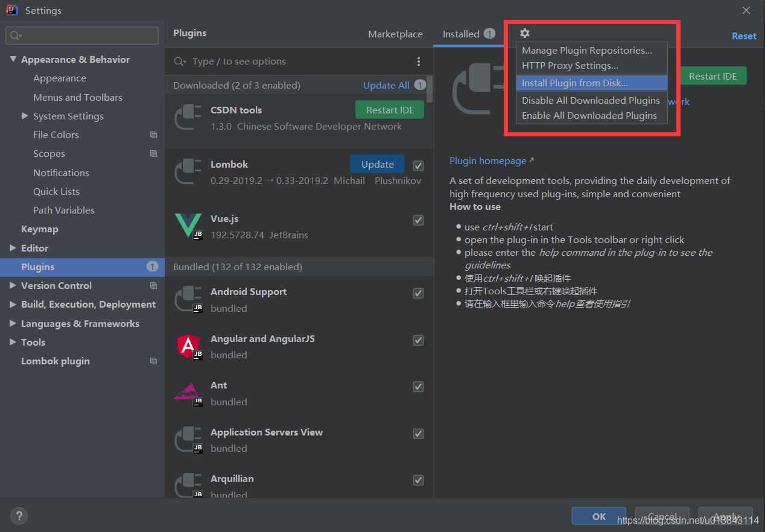This screenshot has height=532, width=765.
Task: Toggle the Application Servers View checkbox
Action: (418, 434)
